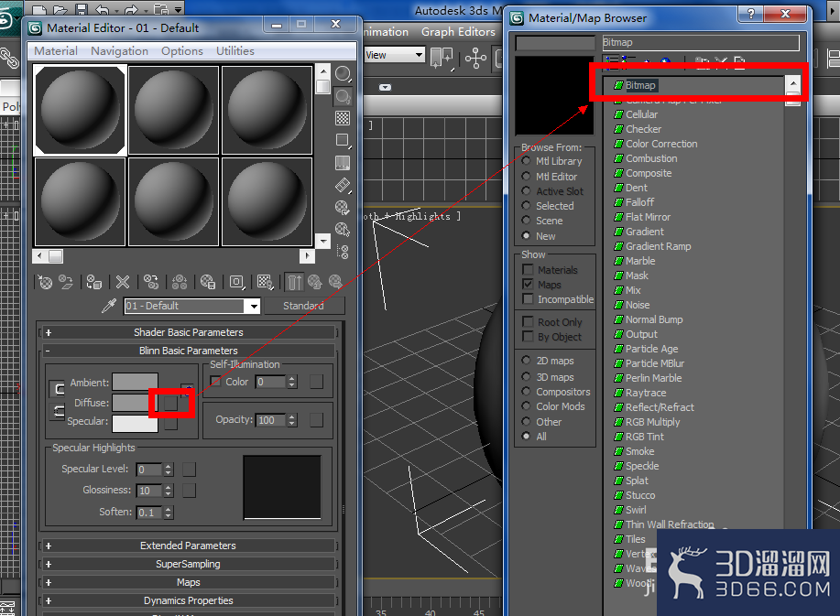Open the Utilities menu
Viewport: 840px width, 616px height.
pos(235,51)
